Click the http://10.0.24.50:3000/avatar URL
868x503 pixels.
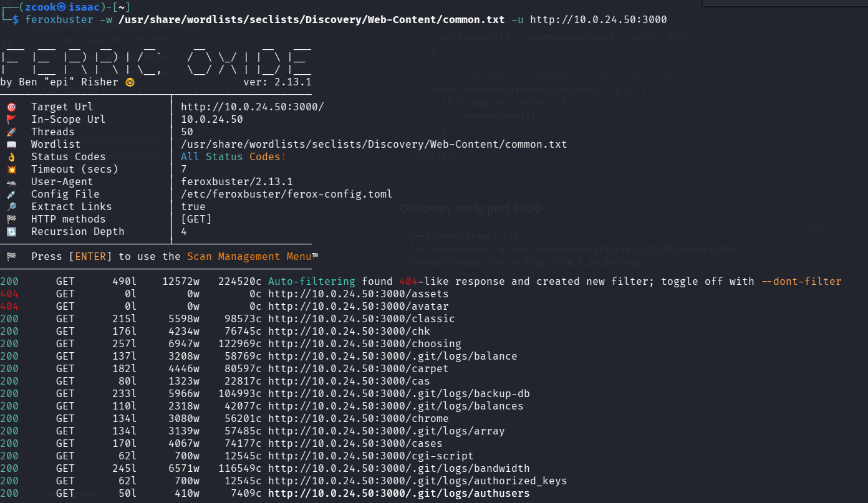pyautogui.click(x=359, y=307)
